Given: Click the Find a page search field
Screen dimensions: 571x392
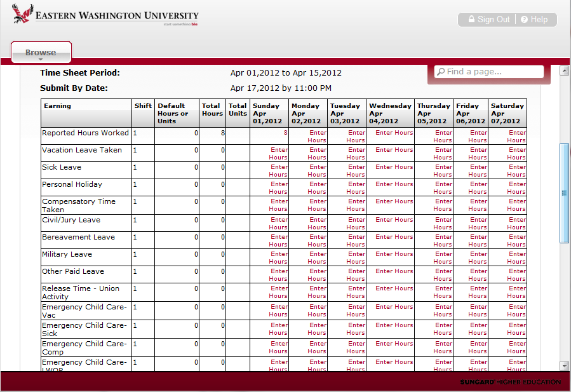Looking at the screenshot, I should point(488,72).
